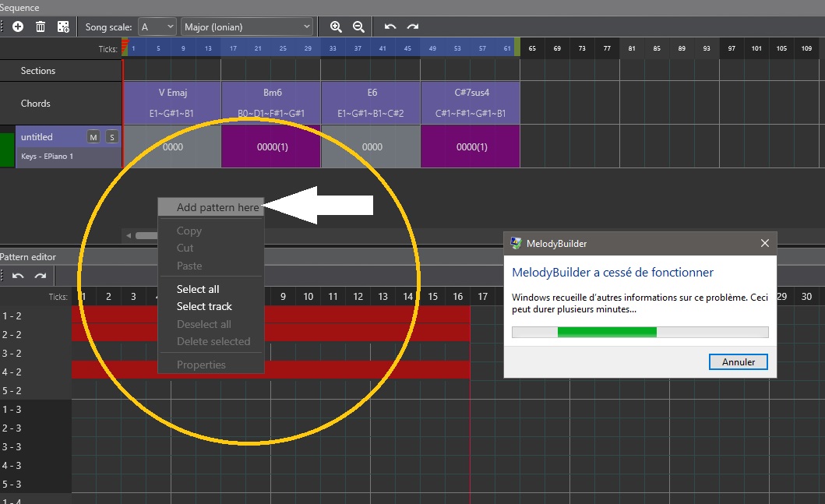Screen dimensions: 825x504
Task: Undo last action in Sequence toolbar
Action: click(x=390, y=26)
